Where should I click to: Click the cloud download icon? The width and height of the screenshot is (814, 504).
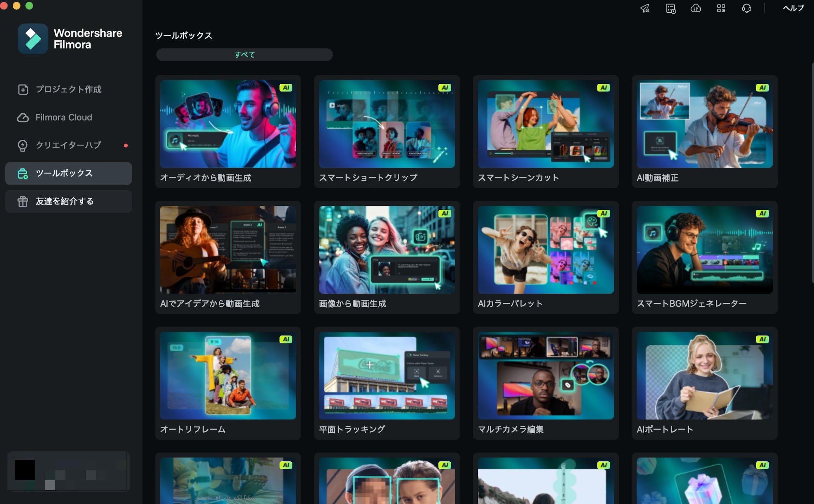point(696,8)
